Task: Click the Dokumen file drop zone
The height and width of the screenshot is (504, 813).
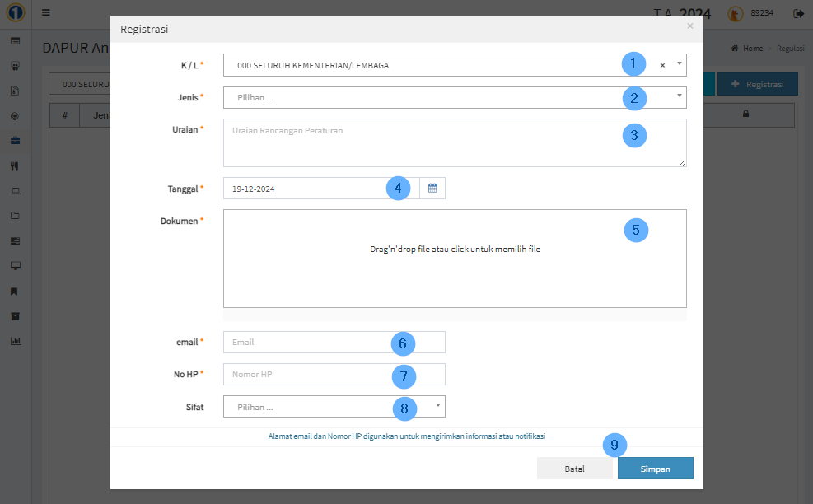Action: pos(455,259)
